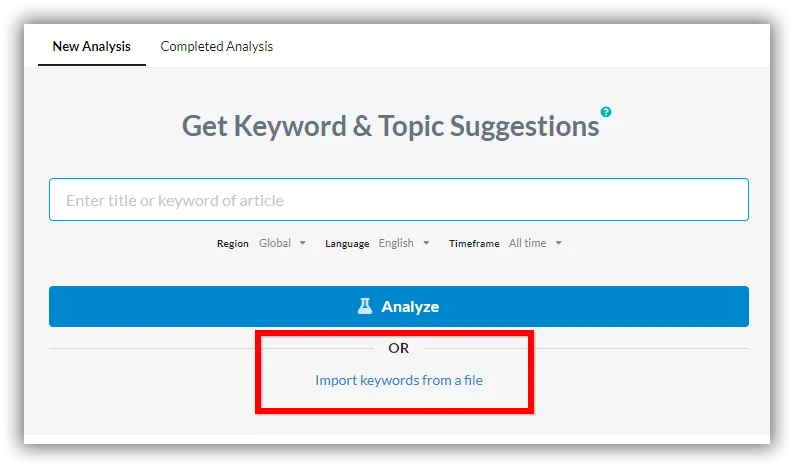The width and height of the screenshot is (794, 468).
Task: Click the OR separator text
Action: pos(399,348)
